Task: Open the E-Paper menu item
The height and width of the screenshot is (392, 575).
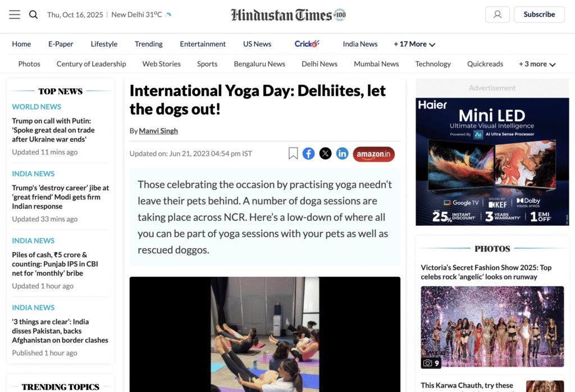Action: pos(61,44)
